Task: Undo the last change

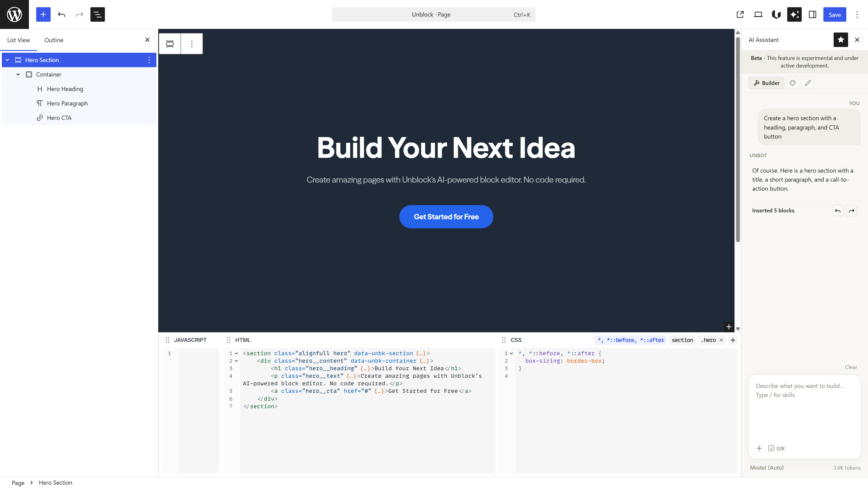Action: (62, 14)
